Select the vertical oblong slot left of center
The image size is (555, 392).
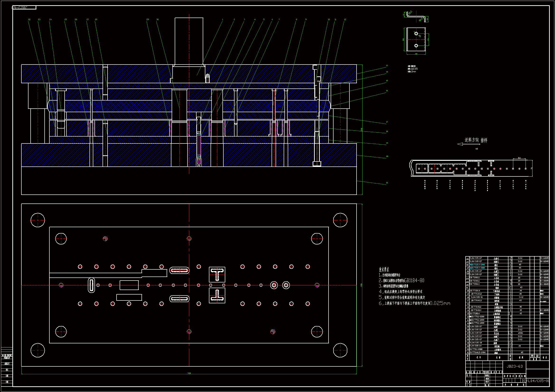click(x=91, y=285)
